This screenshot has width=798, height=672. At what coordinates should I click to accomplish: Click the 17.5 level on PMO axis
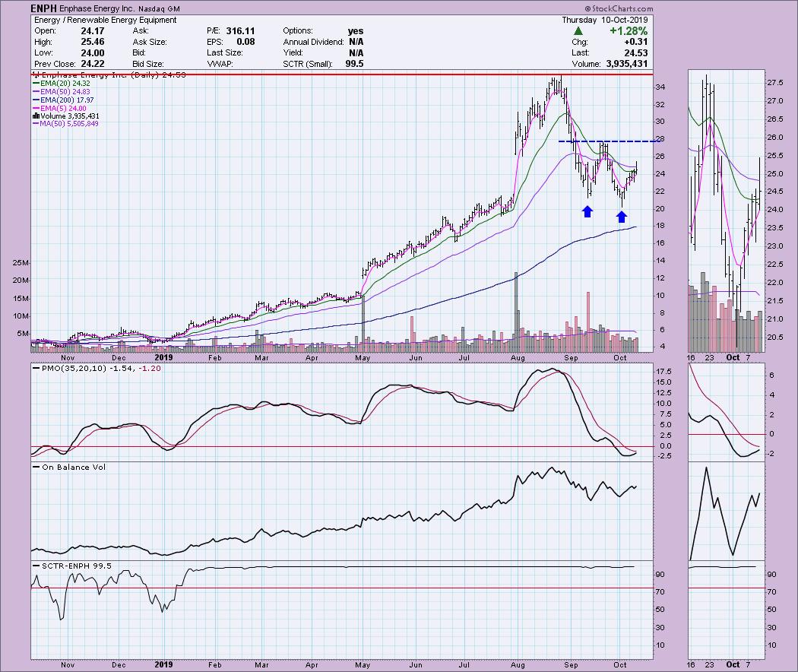(x=663, y=371)
